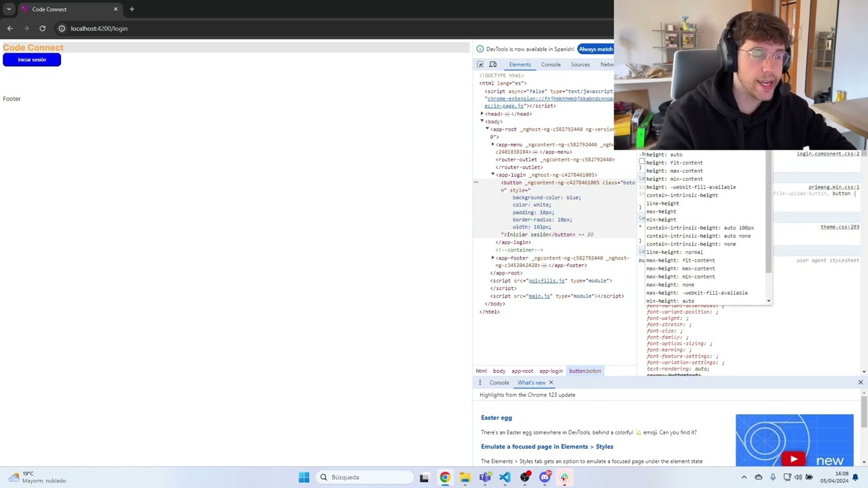Click the microphone tray icon

coord(773,477)
